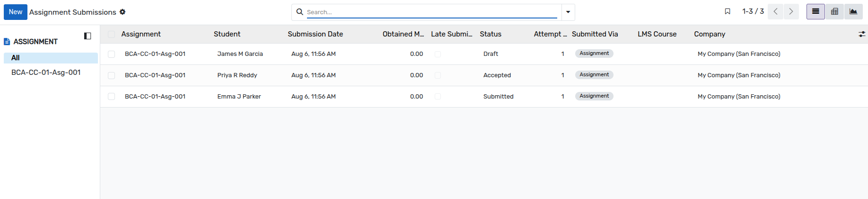868x199 pixels.
Task: Open Emma J Parker's submission record
Action: 239,97
